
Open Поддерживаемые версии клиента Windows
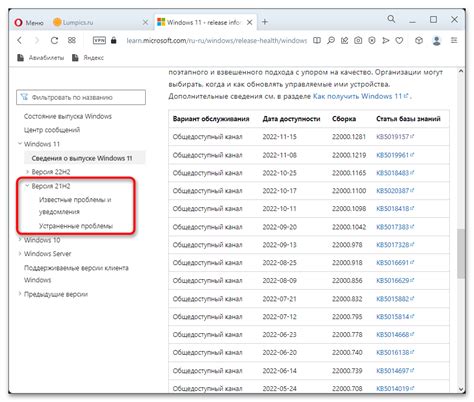[x=76, y=274]
